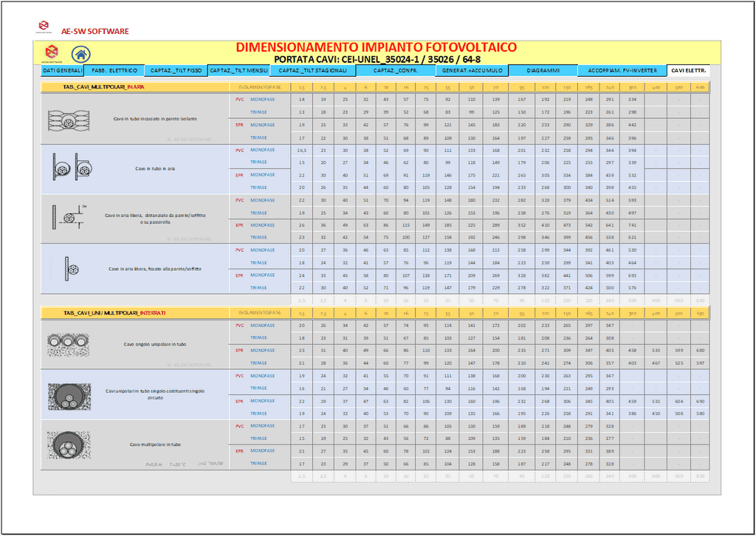
Task: Open the DATI GENERALI tab
Action: pyautogui.click(x=62, y=71)
